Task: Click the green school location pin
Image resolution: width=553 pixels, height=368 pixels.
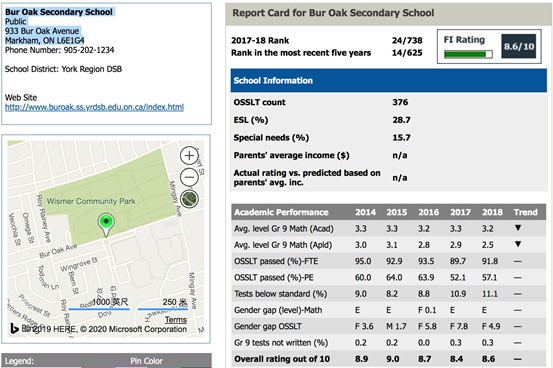Action: pyautogui.click(x=106, y=224)
